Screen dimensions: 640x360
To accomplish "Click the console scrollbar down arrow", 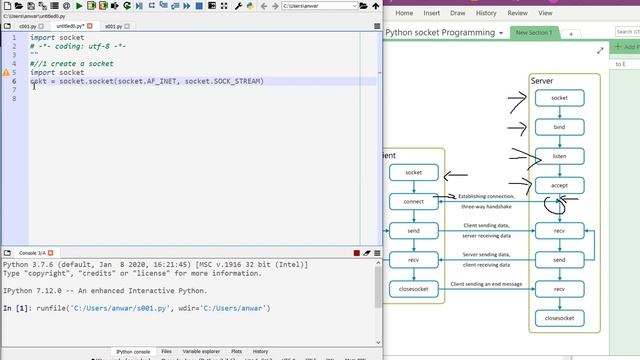I will [x=378, y=342].
